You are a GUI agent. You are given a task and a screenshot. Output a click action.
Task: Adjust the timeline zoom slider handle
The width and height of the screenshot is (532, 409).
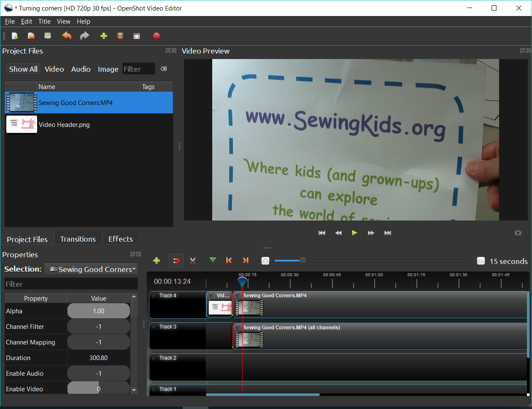[x=302, y=260]
